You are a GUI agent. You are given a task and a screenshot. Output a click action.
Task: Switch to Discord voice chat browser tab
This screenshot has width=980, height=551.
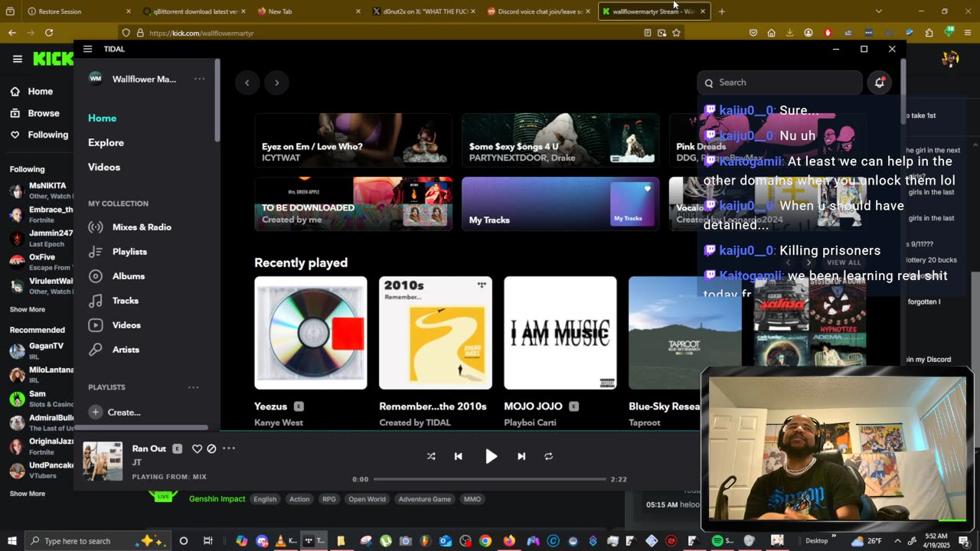coord(539,11)
